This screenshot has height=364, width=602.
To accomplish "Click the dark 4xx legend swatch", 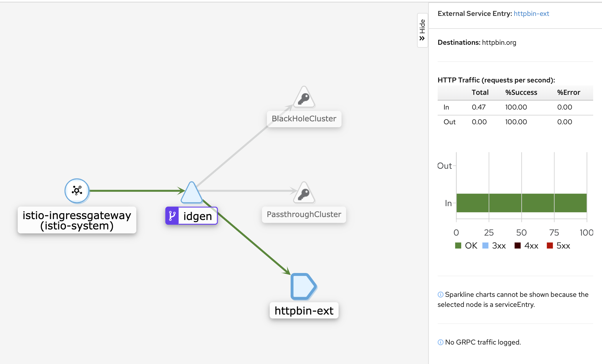I will click(517, 246).
